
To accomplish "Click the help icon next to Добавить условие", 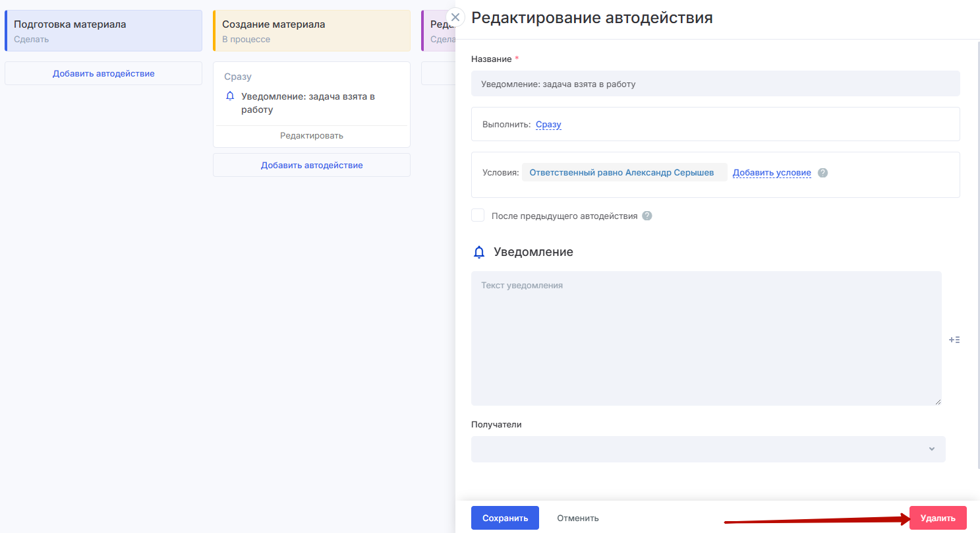I will point(822,173).
